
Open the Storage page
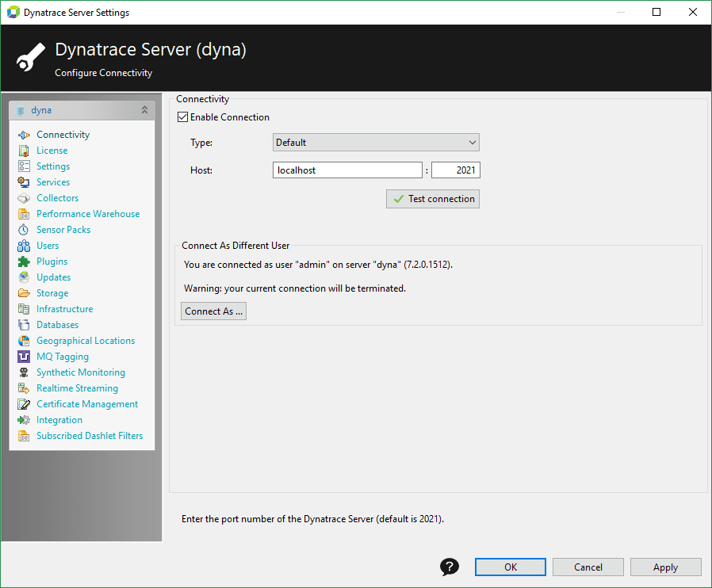point(52,293)
